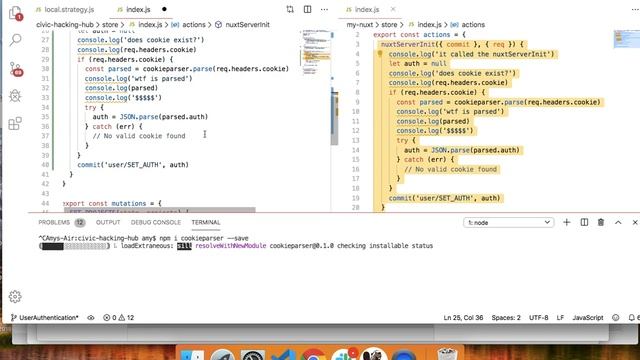Select index.js tab in right editor group

coord(367,9)
